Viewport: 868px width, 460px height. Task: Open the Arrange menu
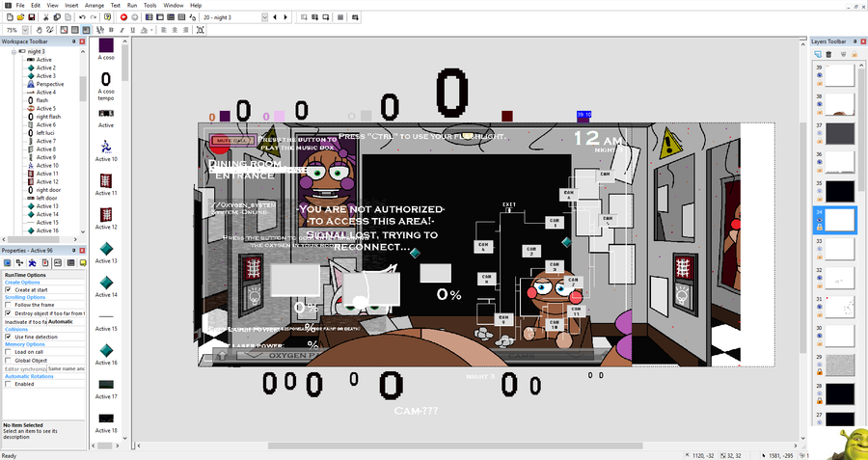coord(95,5)
